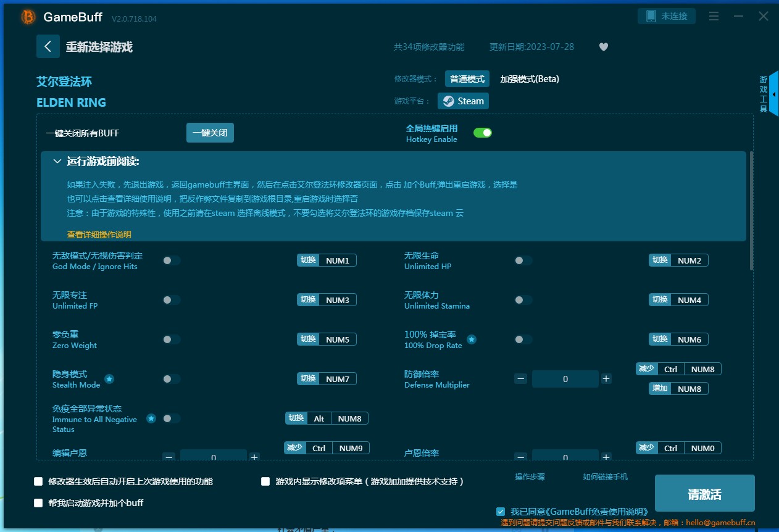Click the hello@gamebuff.cn email text
Screen dimensions: 779x532
pyautogui.click(x=719, y=523)
